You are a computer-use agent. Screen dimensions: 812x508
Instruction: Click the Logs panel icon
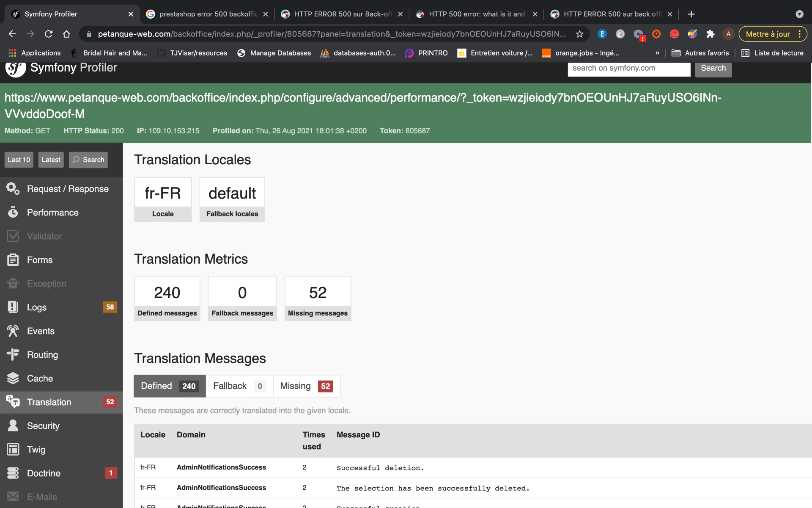[x=13, y=307]
